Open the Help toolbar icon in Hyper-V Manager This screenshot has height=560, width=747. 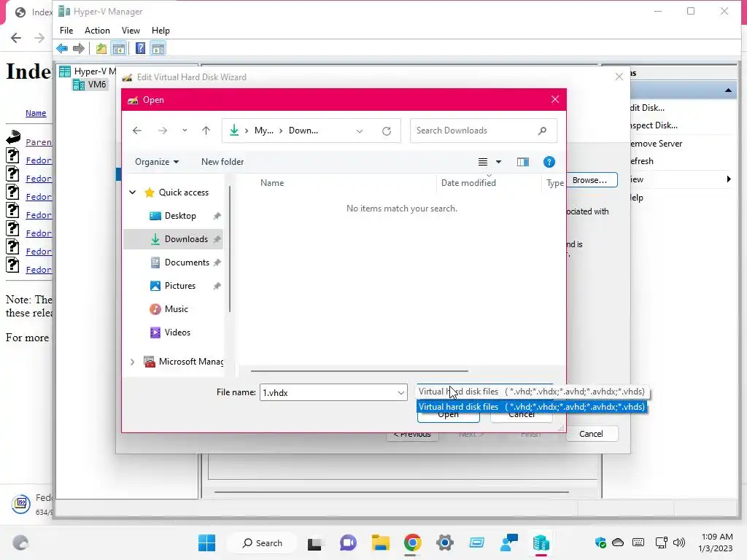pyautogui.click(x=140, y=48)
